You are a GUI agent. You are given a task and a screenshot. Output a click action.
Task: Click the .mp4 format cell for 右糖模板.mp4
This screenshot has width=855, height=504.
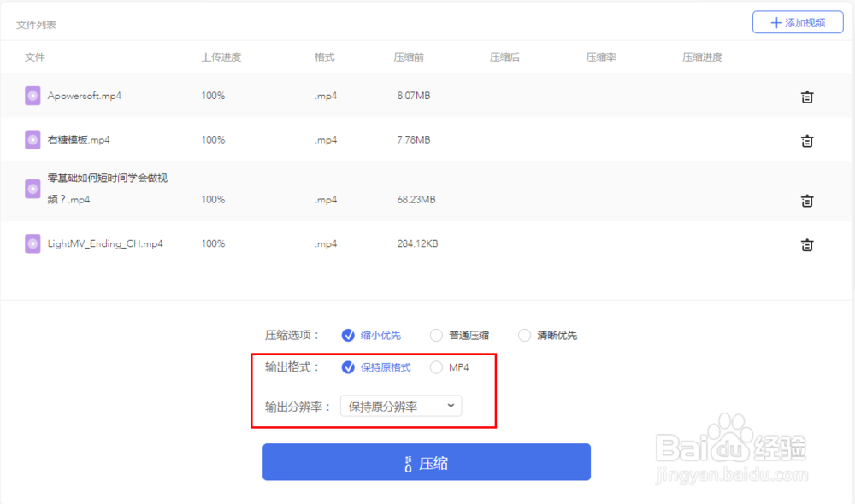[x=326, y=140]
